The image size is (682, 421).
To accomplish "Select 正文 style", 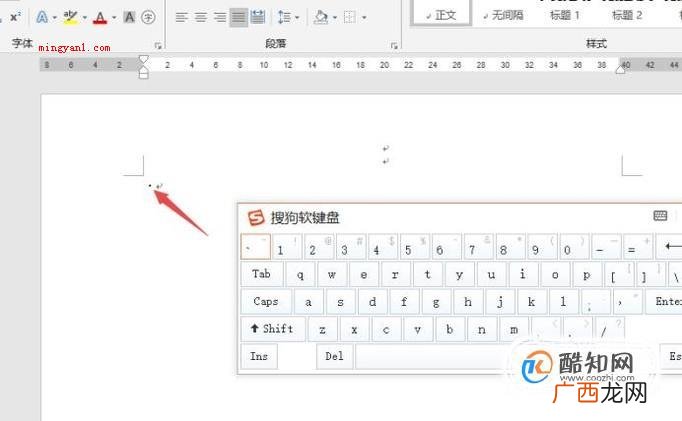I will point(441,13).
